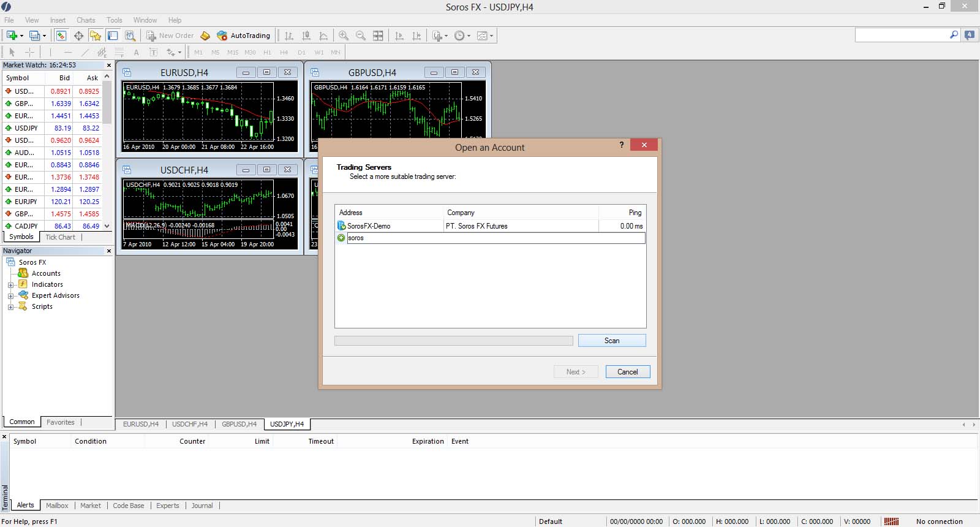Set timeframe to M15
This screenshot has height=527, width=980.
click(x=233, y=52)
